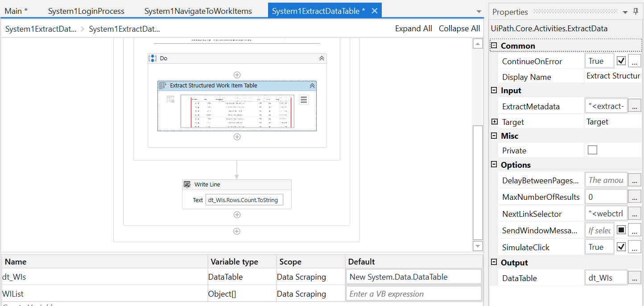The width and height of the screenshot is (644, 306).
Task: Uncheck the ContinueOnError checkbox
Action: click(621, 60)
